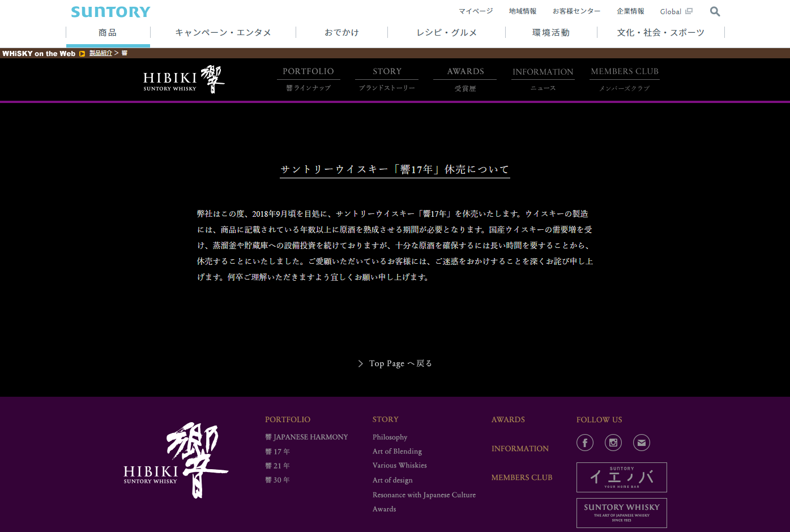Open the 商品 main menu tab

coord(108,33)
